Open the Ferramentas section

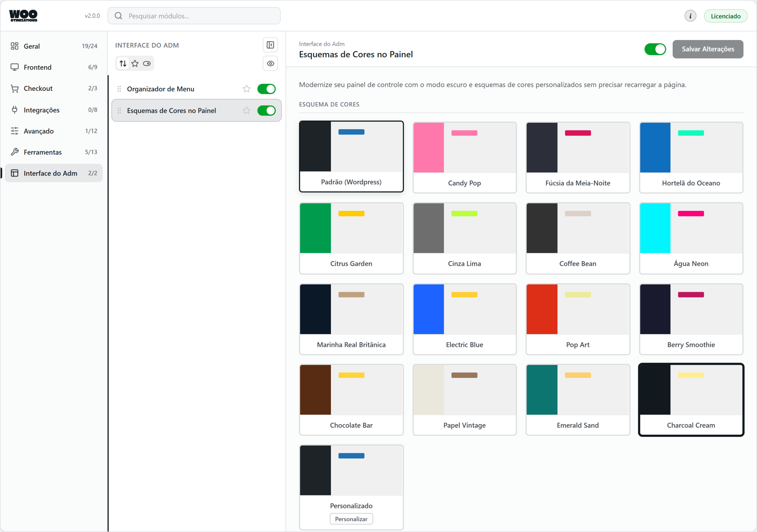click(x=54, y=152)
